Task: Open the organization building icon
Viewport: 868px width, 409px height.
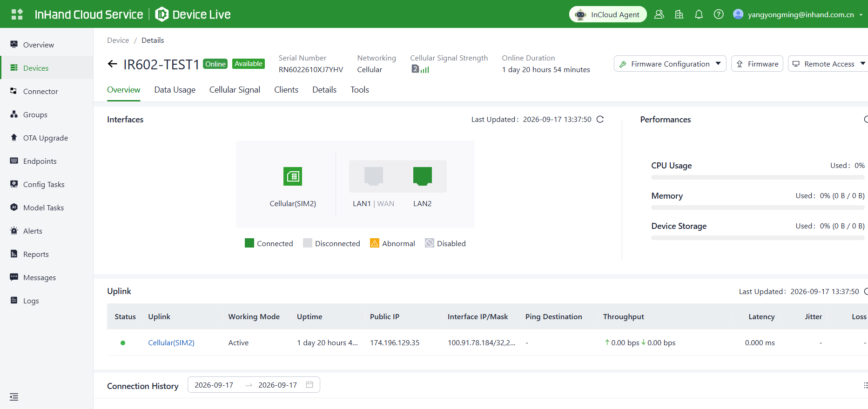Action: [x=679, y=14]
